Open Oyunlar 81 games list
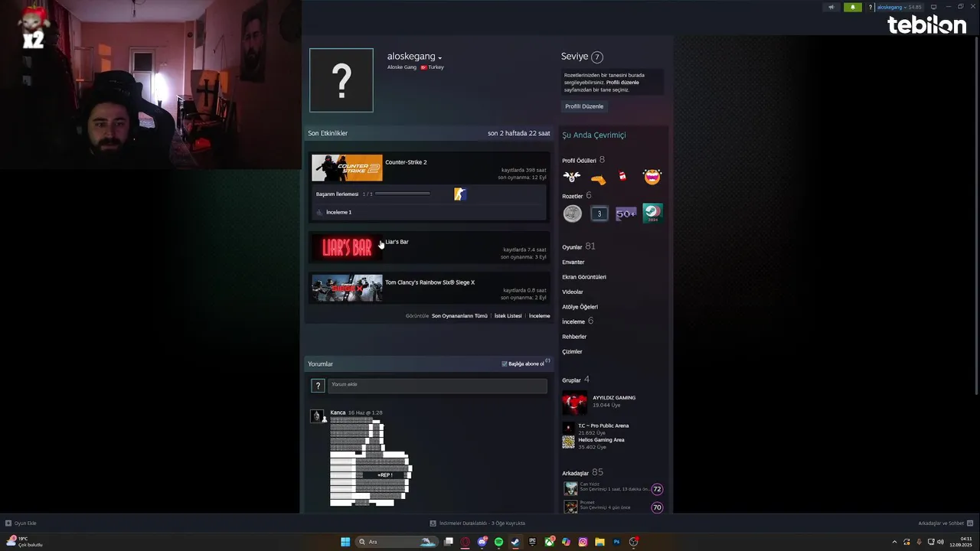980x551 pixels. coord(579,247)
